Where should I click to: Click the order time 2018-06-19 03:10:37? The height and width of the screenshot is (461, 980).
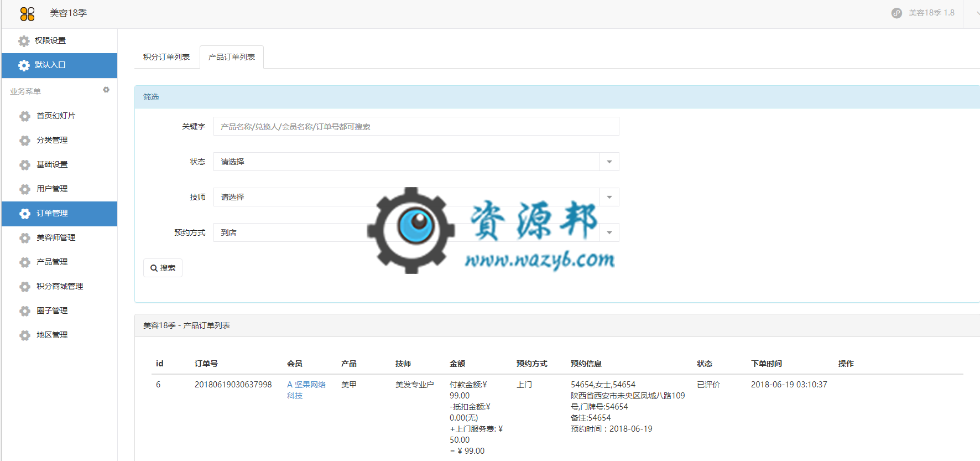(x=789, y=385)
